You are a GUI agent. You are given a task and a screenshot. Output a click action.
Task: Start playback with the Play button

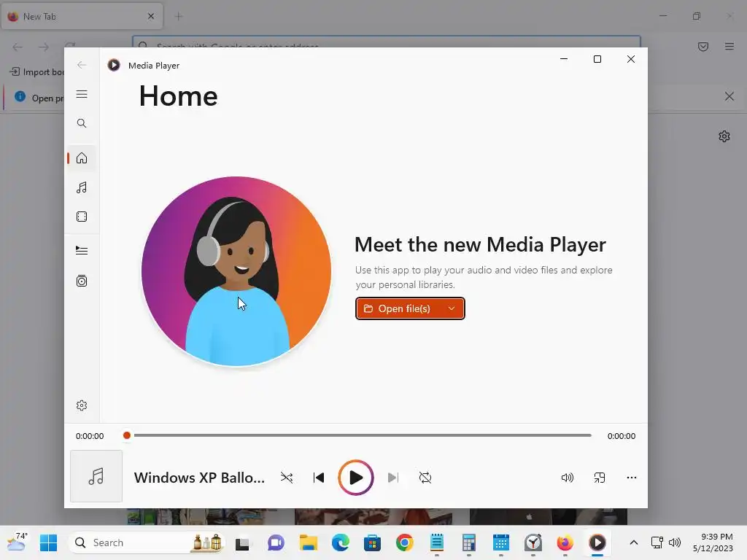356,478
